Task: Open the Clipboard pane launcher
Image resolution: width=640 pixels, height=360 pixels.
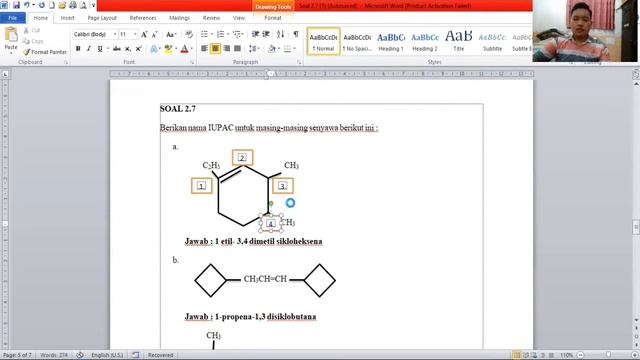Action: pos(66,62)
